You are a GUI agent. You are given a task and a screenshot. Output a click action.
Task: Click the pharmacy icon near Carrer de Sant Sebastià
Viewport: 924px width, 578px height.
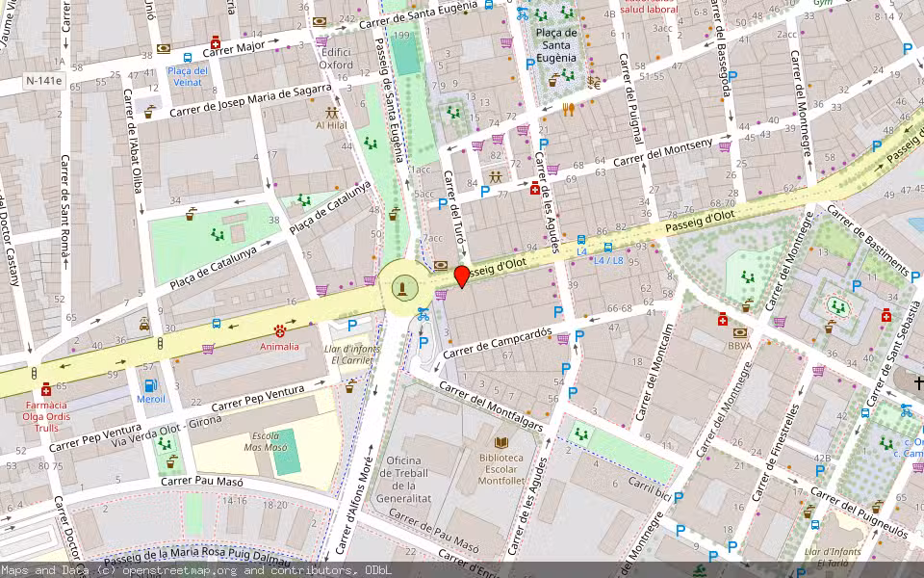885,316
